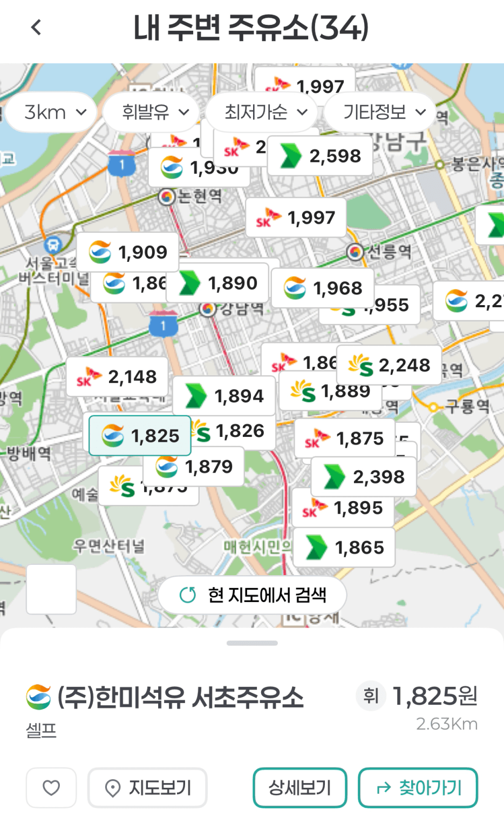The width and height of the screenshot is (504, 837).
Task: Open 상세보기 station details
Action: coord(300,788)
